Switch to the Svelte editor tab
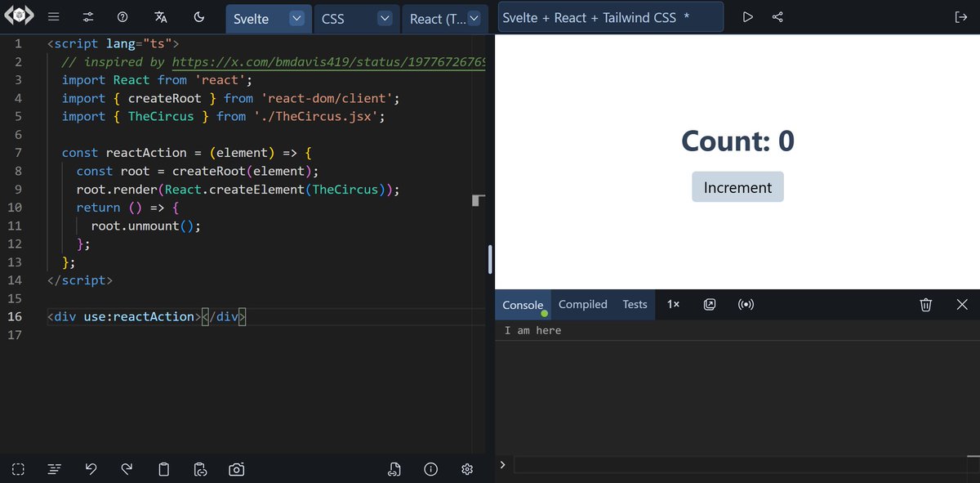Viewport: 980px width, 483px height. (252, 19)
